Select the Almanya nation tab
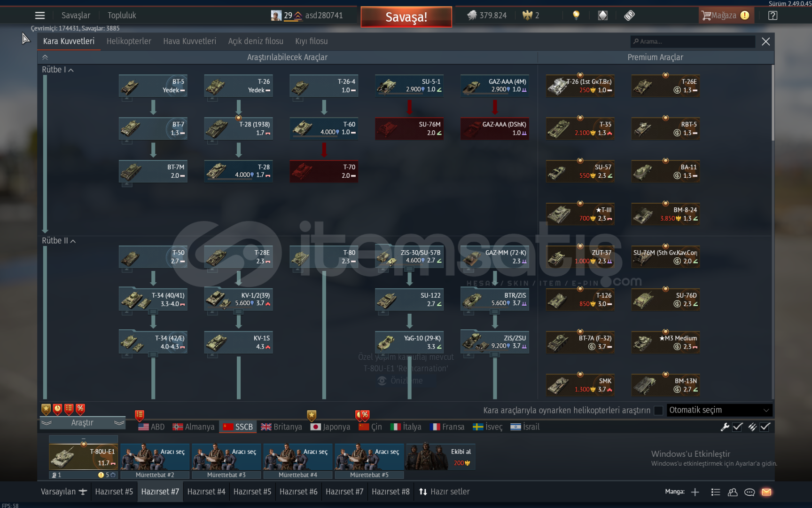Image resolution: width=812 pixels, height=508 pixels. pos(194,427)
